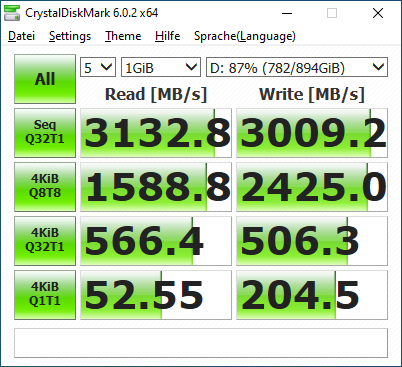Maximize the CrystalDiskMark window
402x367 pixels.
(332, 13)
